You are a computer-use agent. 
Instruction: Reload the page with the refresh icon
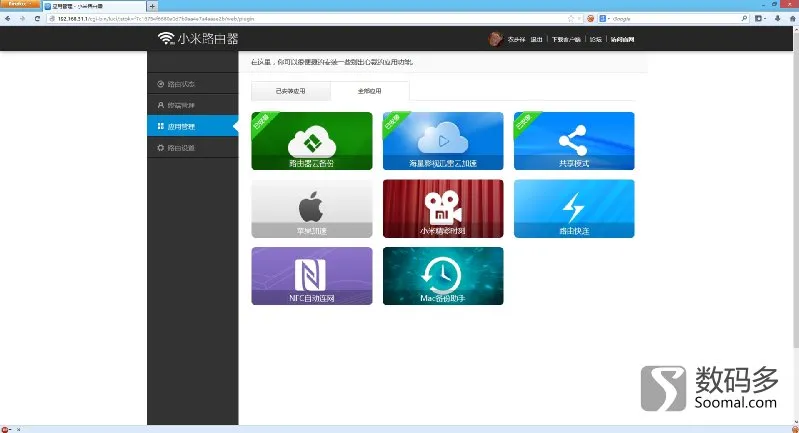(x=37, y=18)
